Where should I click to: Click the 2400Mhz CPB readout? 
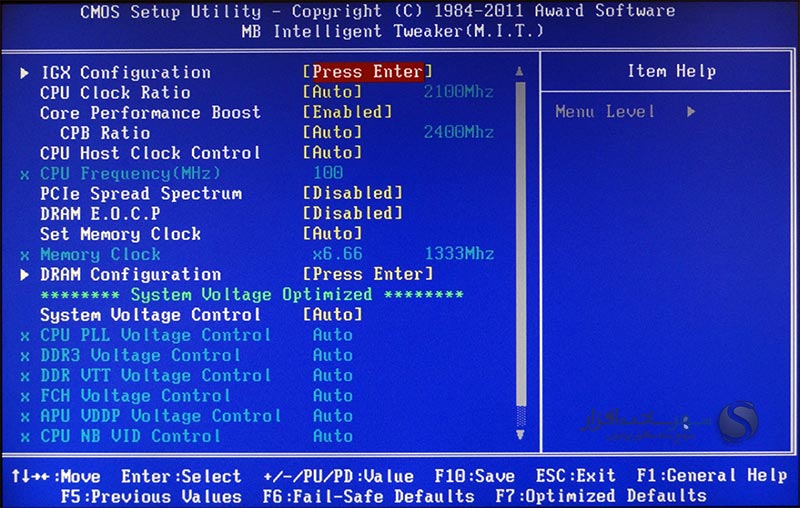pyautogui.click(x=459, y=133)
